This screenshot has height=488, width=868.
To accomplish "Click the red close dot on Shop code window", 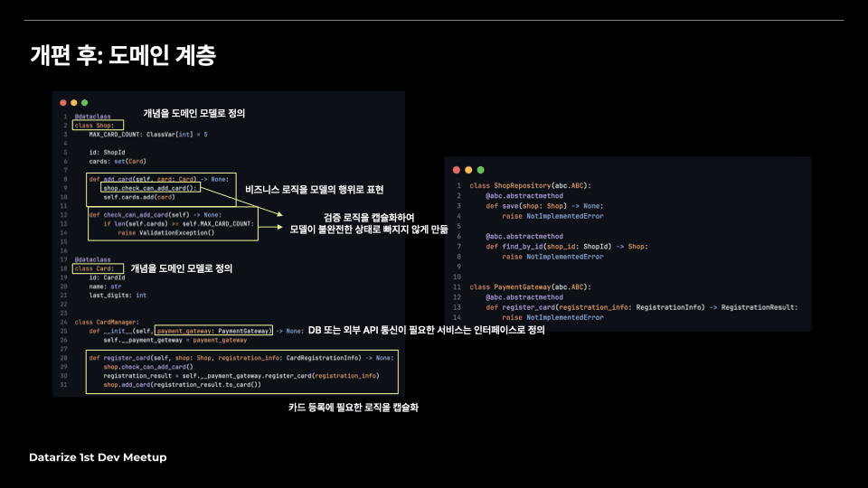I will point(63,103).
